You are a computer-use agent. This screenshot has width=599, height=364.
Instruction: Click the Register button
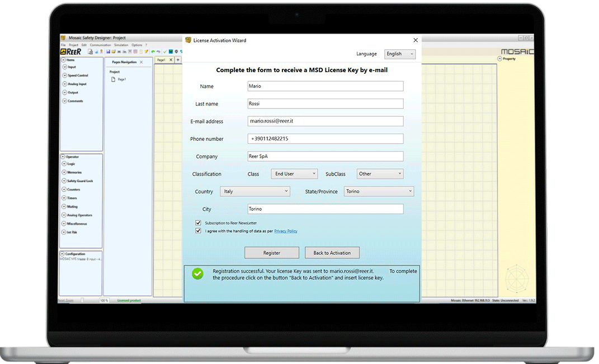coord(272,252)
